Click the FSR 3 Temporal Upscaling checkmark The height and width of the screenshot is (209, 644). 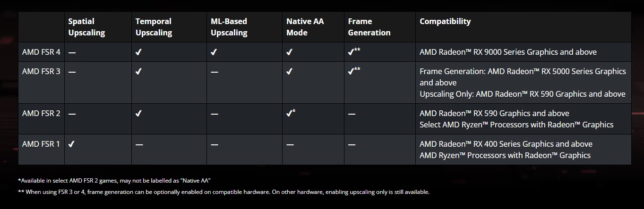[138, 72]
